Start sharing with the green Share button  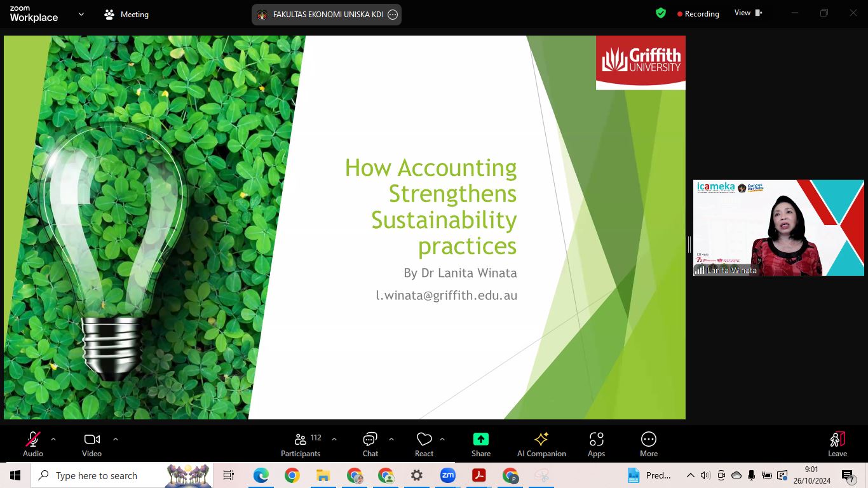coord(481,444)
